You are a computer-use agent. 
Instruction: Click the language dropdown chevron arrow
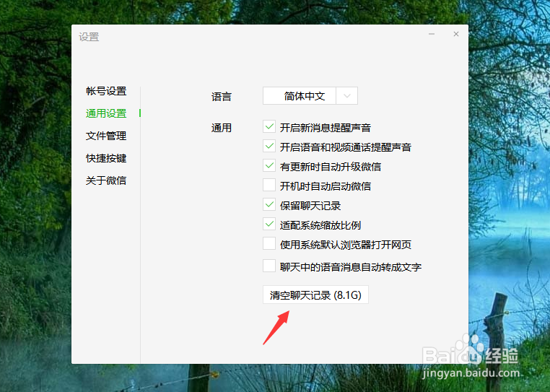[347, 96]
